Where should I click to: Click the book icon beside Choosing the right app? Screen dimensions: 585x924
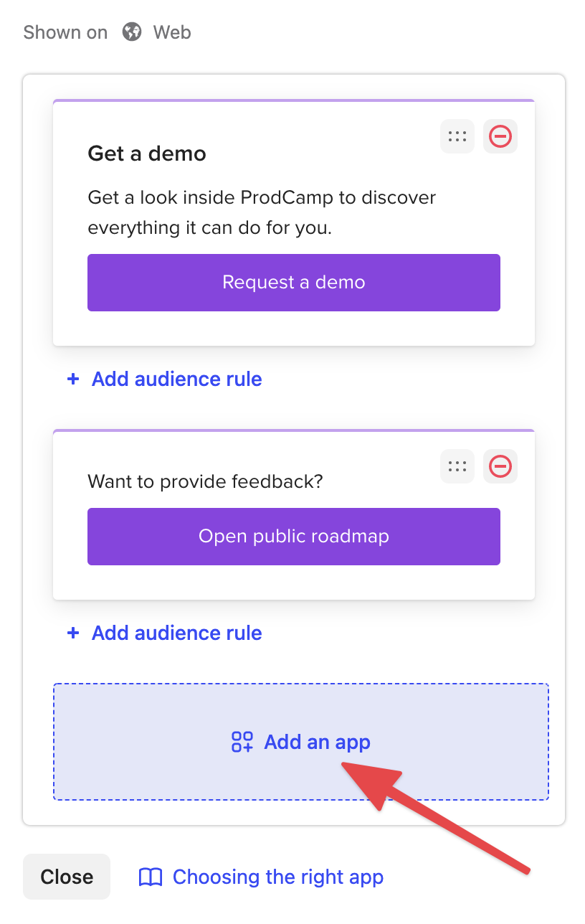[151, 877]
